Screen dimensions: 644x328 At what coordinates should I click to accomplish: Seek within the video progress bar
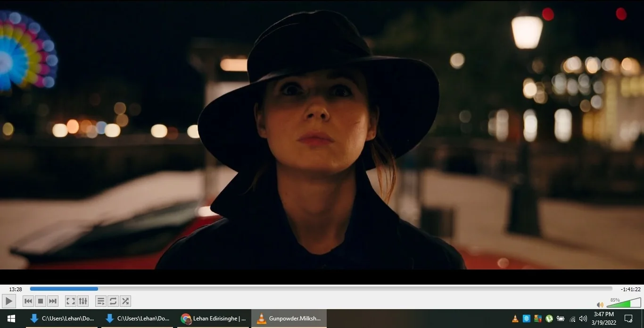[321, 289]
